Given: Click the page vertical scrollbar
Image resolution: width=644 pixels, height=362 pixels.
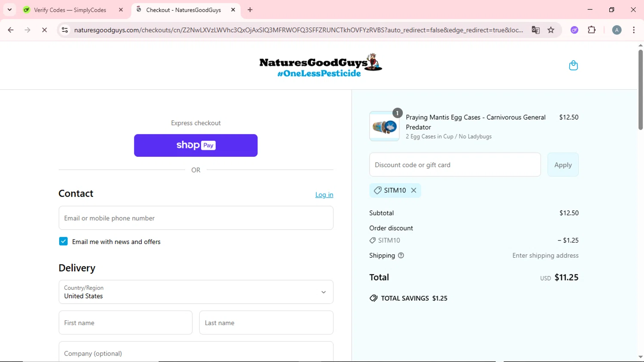Looking at the screenshot, I should click(x=640, y=89).
